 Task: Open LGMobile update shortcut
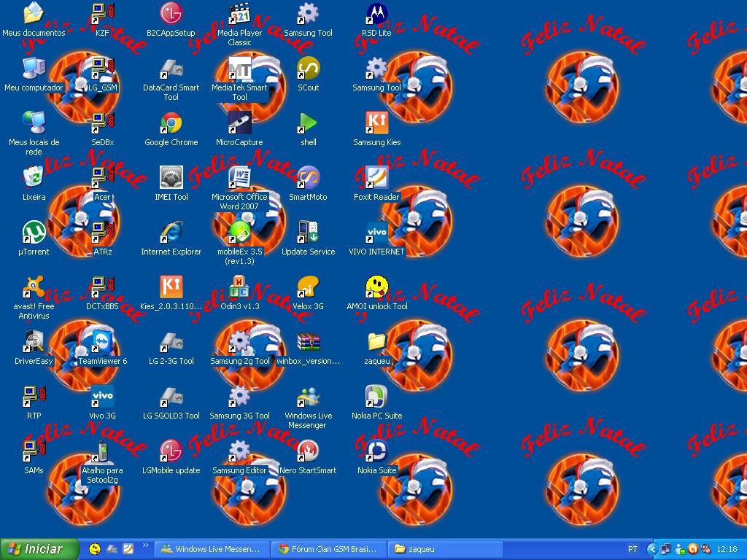click(171, 452)
